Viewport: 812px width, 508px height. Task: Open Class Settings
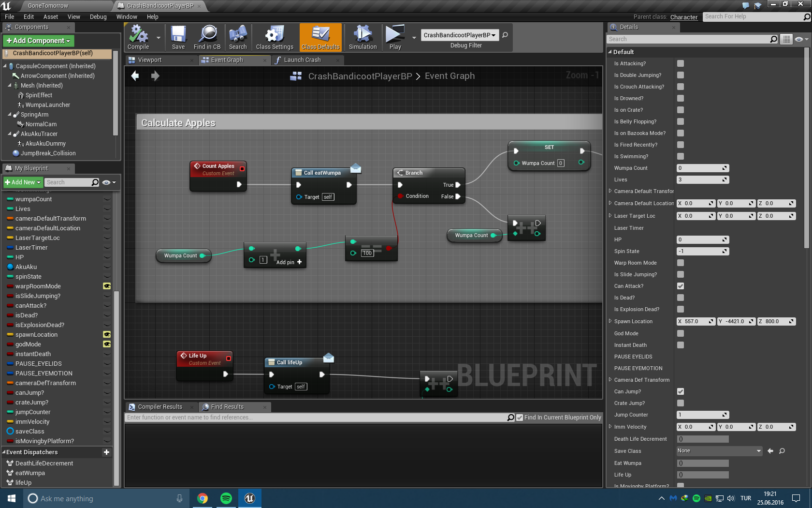point(275,37)
